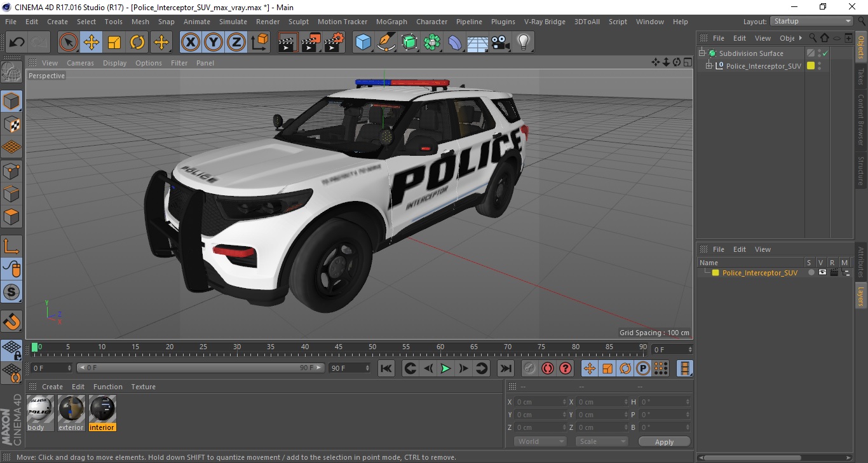Image resolution: width=868 pixels, height=463 pixels.
Task: Open the spline pen tool
Action: pos(386,43)
